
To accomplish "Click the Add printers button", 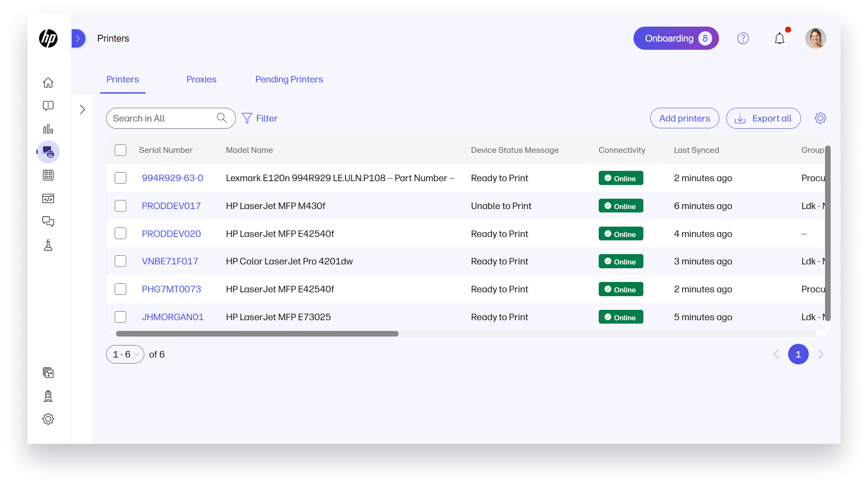I will pyautogui.click(x=684, y=118).
